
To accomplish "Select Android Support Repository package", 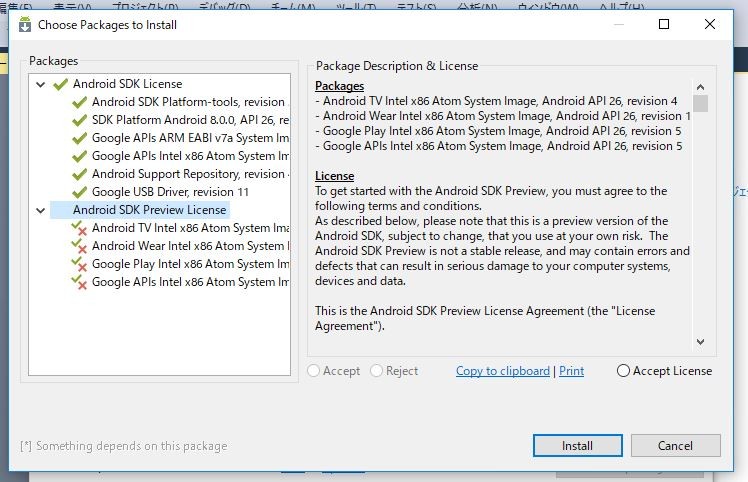I will (x=190, y=174).
